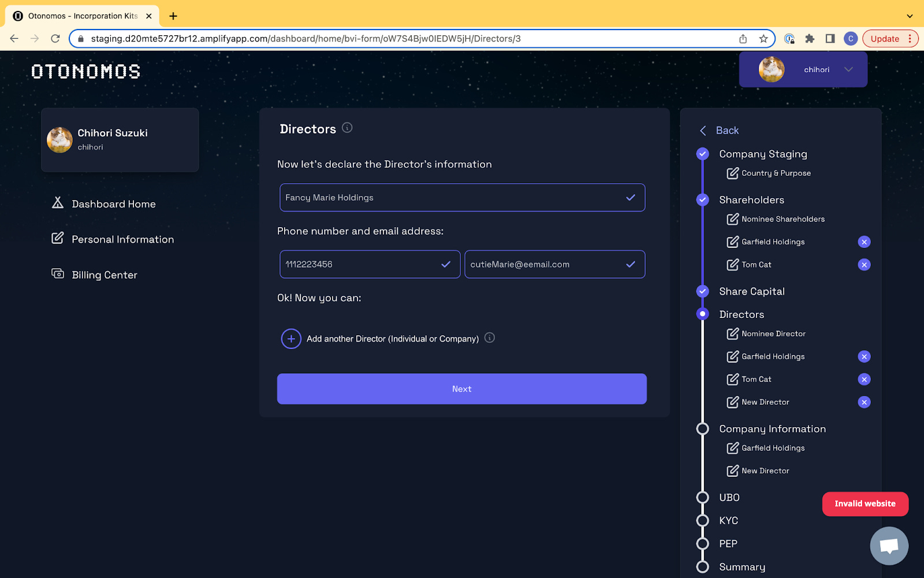
Task: Click the plus icon to add another Director
Action: point(291,339)
